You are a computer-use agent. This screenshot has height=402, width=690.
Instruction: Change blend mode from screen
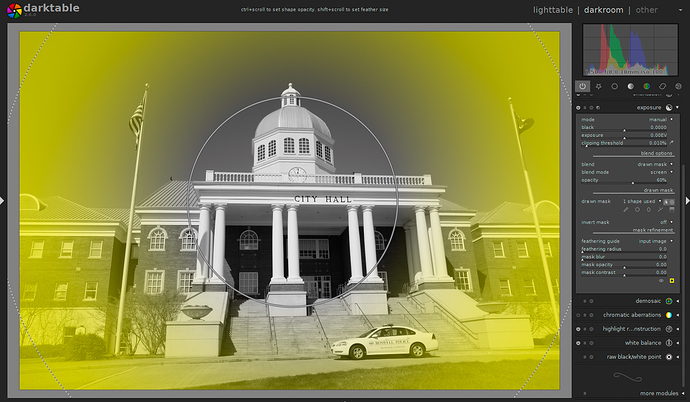627,172
